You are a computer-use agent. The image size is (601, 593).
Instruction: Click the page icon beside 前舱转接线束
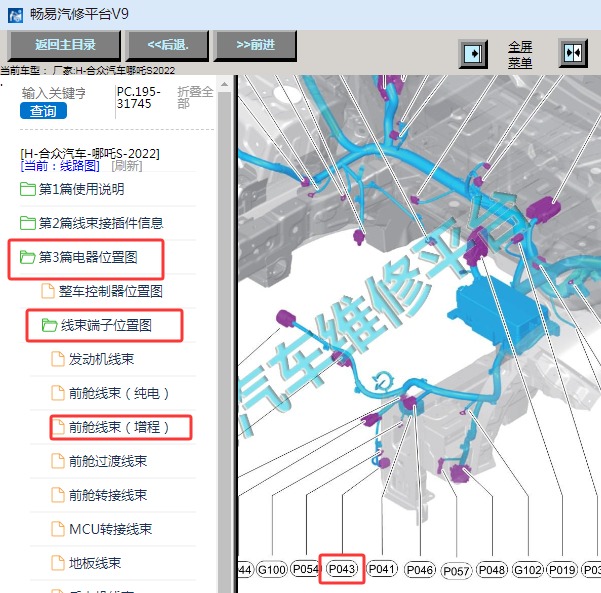pyautogui.click(x=58, y=495)
